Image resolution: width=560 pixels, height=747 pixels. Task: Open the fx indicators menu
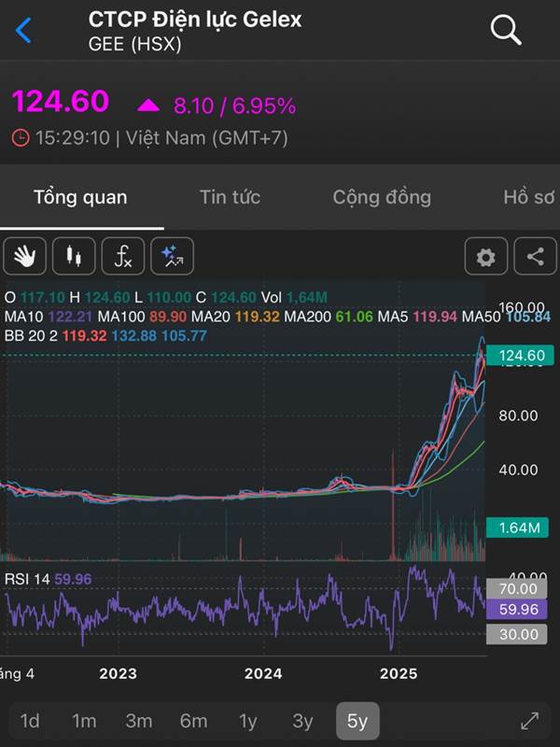pyautogui.click(x=123, y=256)
